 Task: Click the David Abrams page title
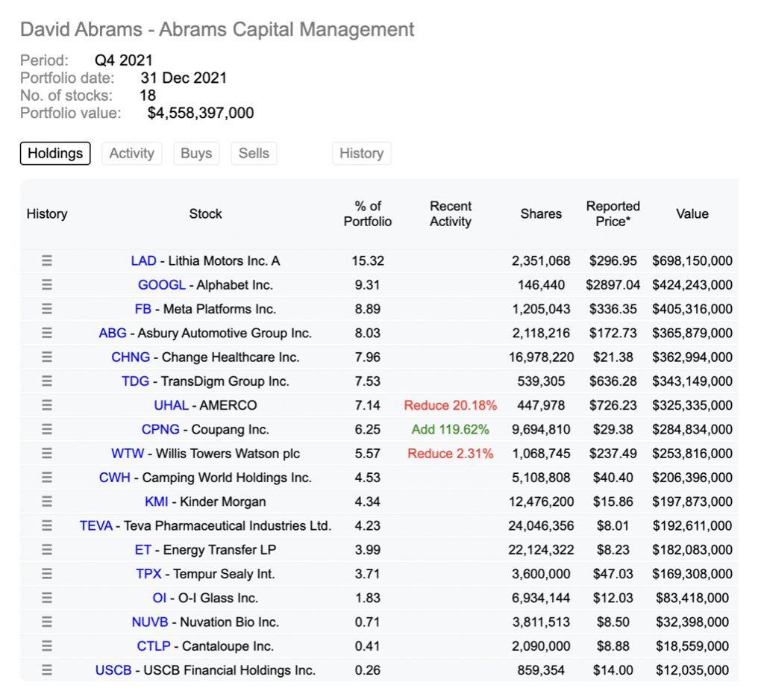click(x=217, y=29)
